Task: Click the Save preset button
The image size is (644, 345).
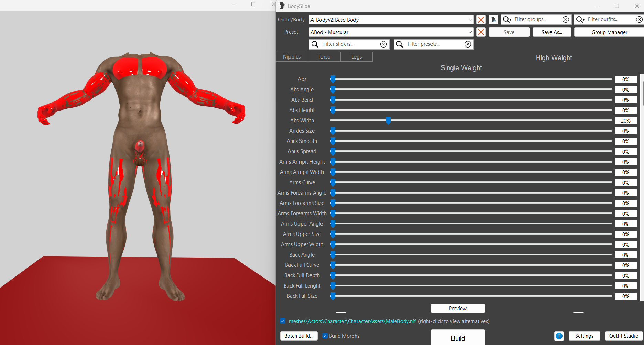Action: [509, 32]
